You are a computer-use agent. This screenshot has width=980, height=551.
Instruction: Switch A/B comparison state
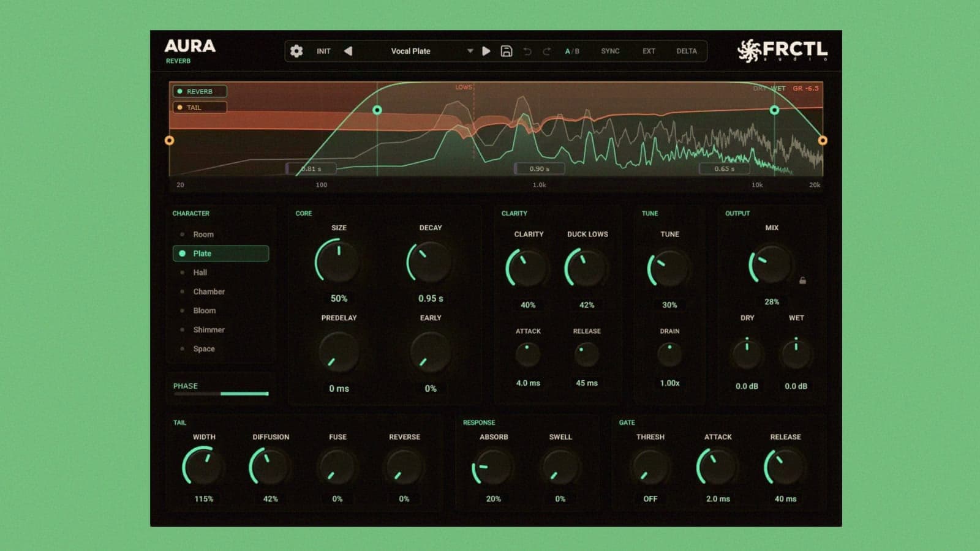(x=572, y=51)
